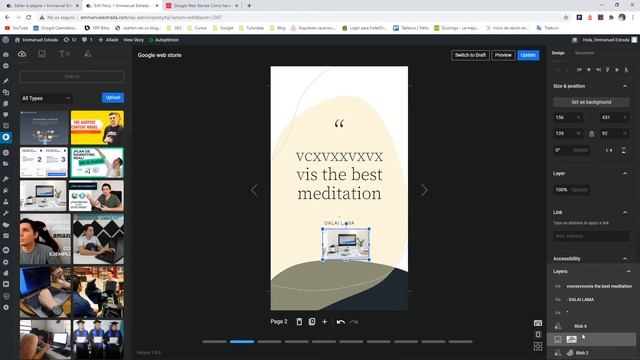Flip the element vertically
Screen dimensions: 640x360
tap(624, 150)
